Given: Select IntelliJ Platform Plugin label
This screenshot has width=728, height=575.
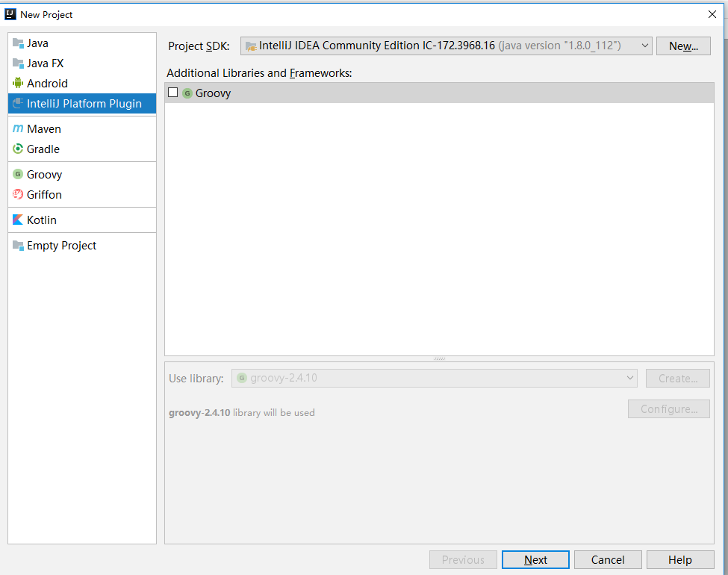Looking at the screenshot, I should [84, 104].
